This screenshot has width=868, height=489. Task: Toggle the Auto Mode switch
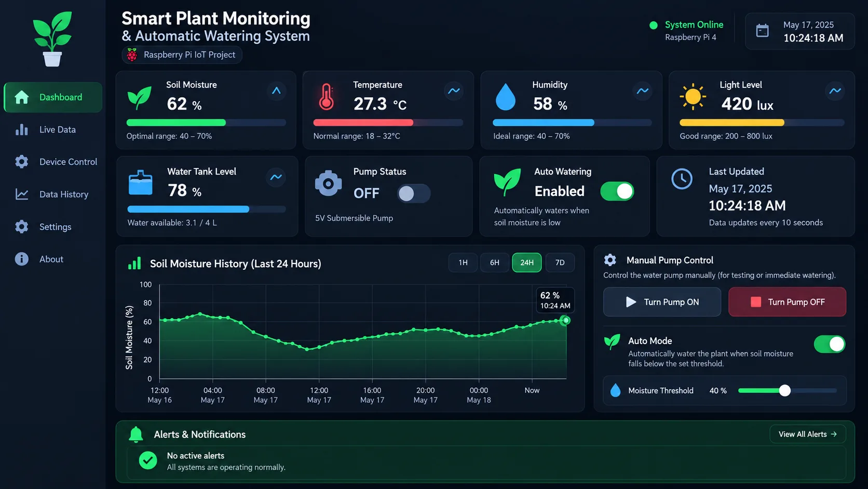pyautogui.click(x=830, y=344)
